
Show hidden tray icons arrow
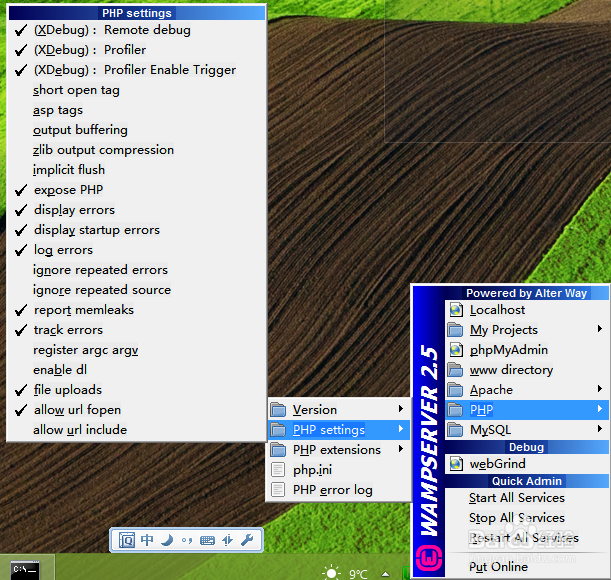385,574
